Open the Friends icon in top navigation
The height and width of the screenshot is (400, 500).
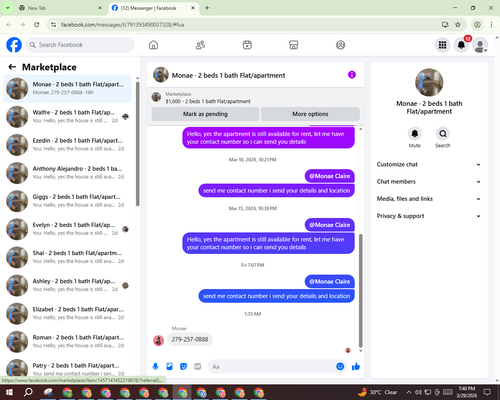tap(200, 45)
